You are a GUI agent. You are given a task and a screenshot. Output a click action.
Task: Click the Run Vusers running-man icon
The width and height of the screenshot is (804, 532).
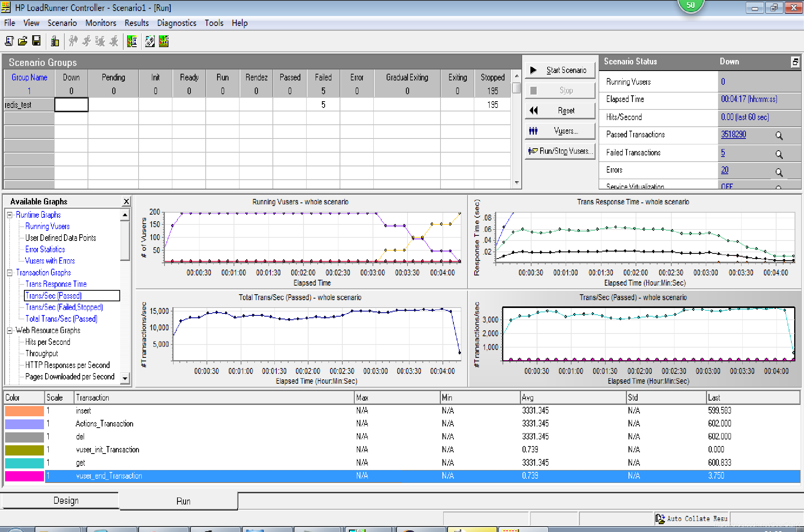pyautogui.click(x=87, y=41)
